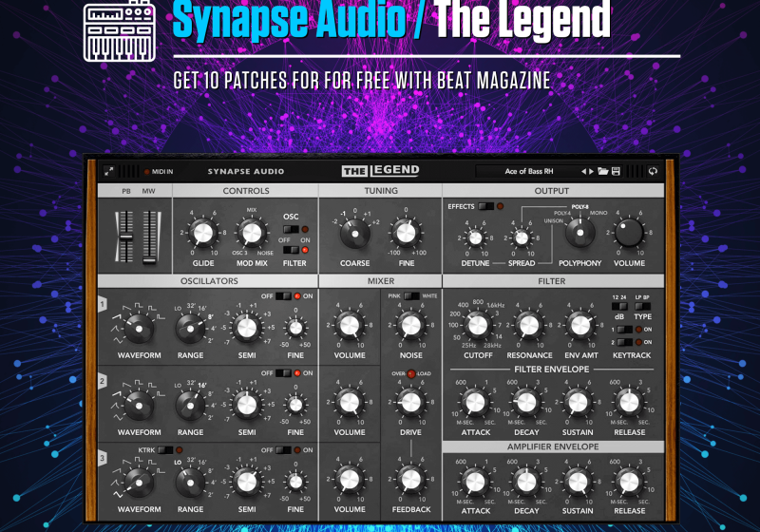Click the output VOLUME knob

coord(629,233)
